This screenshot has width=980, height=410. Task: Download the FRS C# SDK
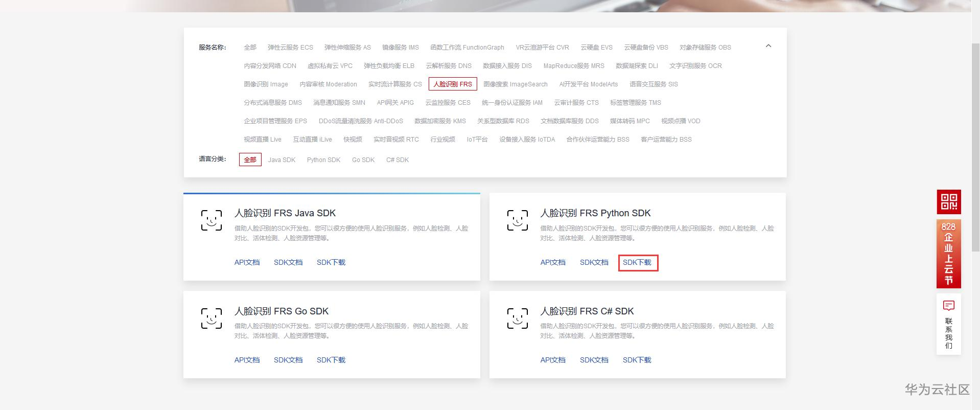[x=637, y=360]
